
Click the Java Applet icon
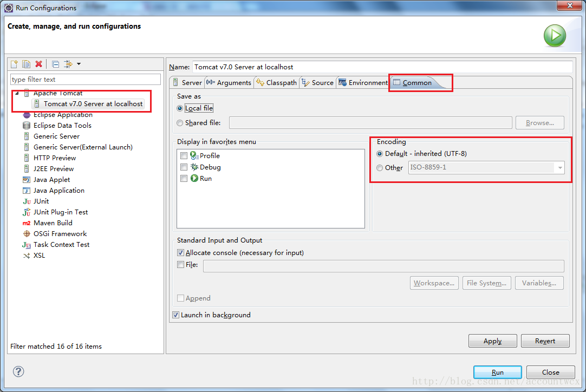click(27, 180)
